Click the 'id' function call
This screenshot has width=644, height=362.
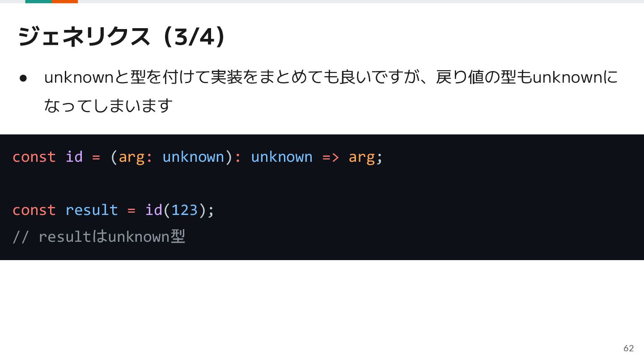tap(153, 210)
